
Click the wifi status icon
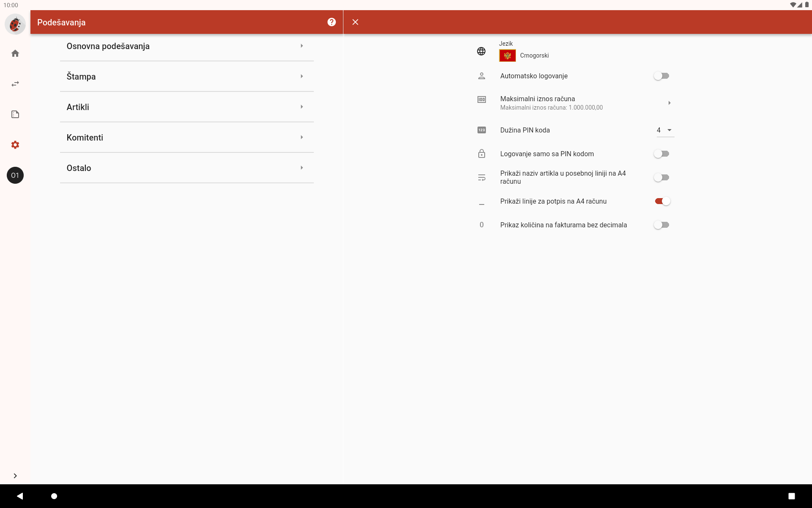(x=793, y=5)
